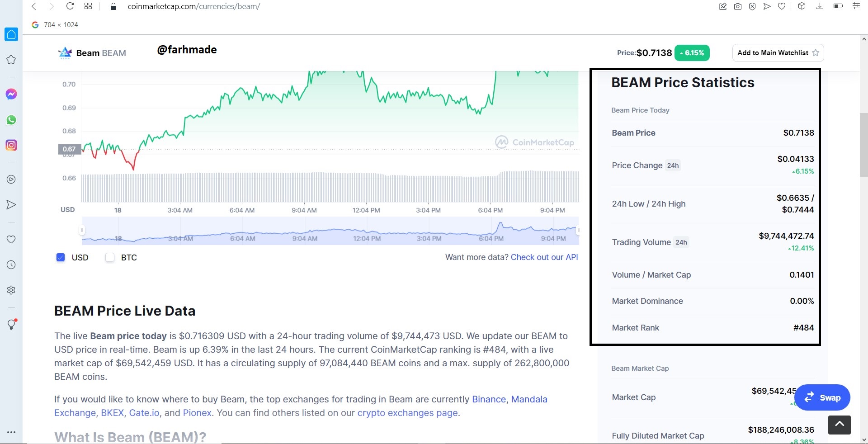Check the BTC chart checkbox
The height and width of the screenshot is (444, 868).
point(110,257)
